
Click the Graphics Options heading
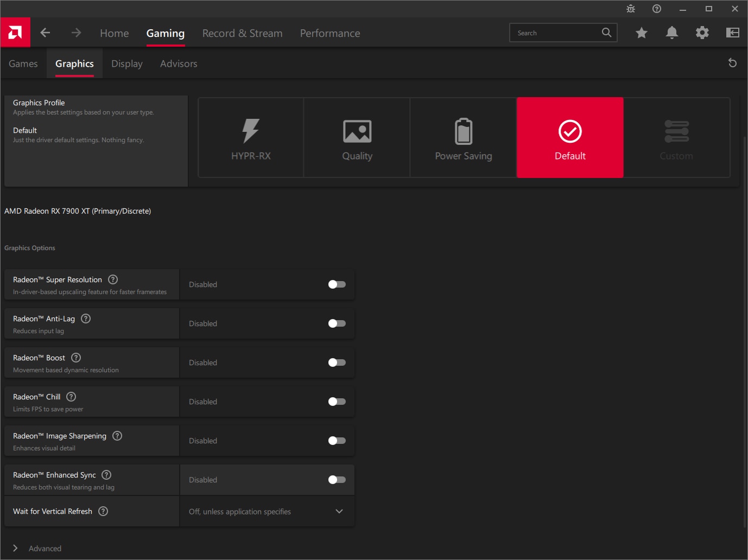[30, 248]
